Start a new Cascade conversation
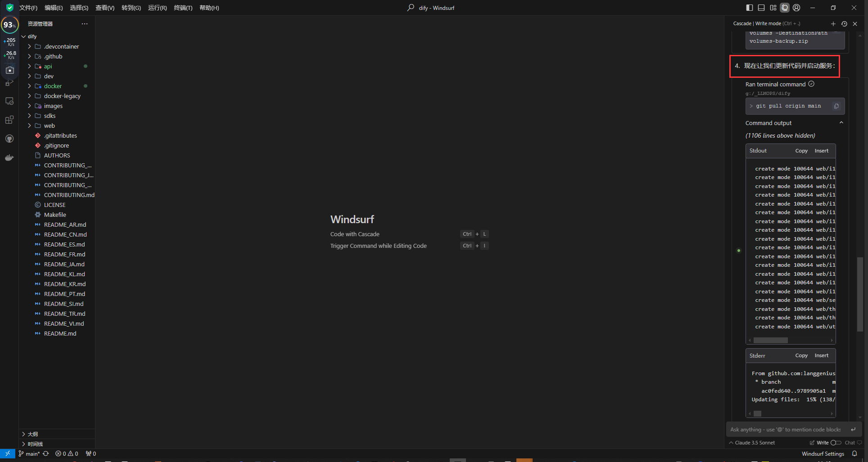This screenshot has width=868, height=462. click(x=833, y=24)
